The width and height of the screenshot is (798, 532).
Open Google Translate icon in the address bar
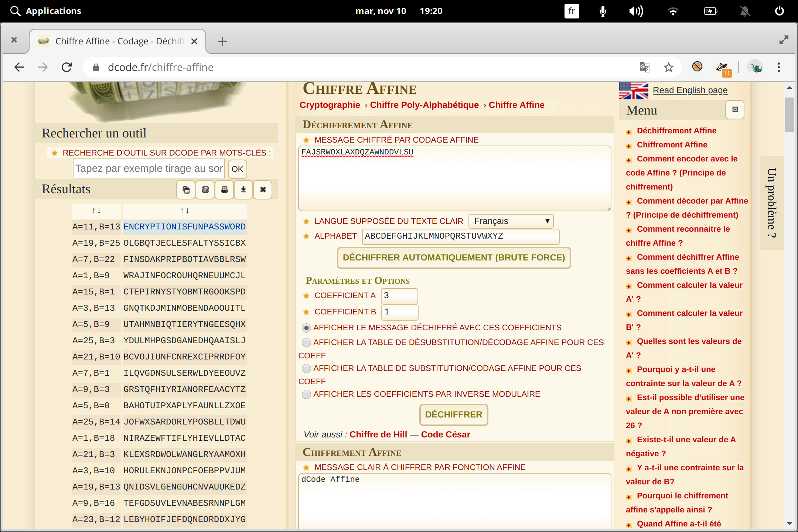point(644,67)
